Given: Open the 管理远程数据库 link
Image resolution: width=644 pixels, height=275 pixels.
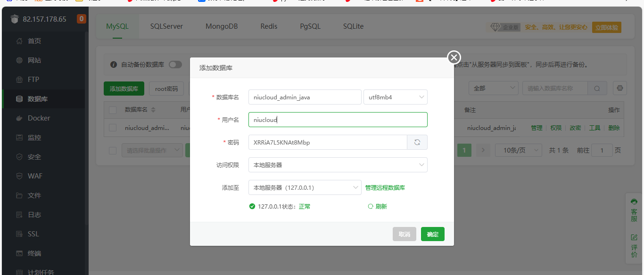Looking at the screenshot, I should (385, 187).
